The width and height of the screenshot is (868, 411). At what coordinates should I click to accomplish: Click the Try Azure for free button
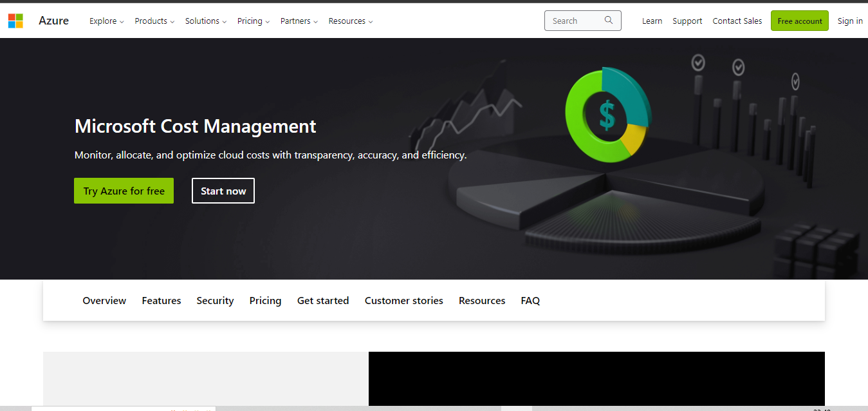point(124,191)
